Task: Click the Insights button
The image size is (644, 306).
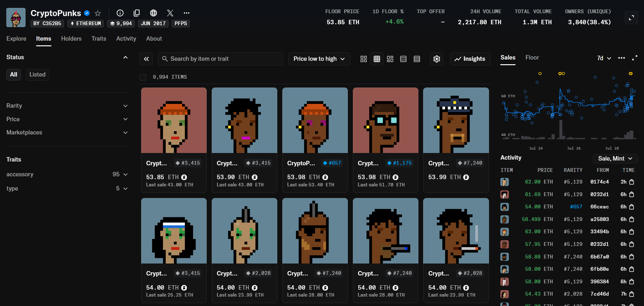Action: [x=470, y=59]
